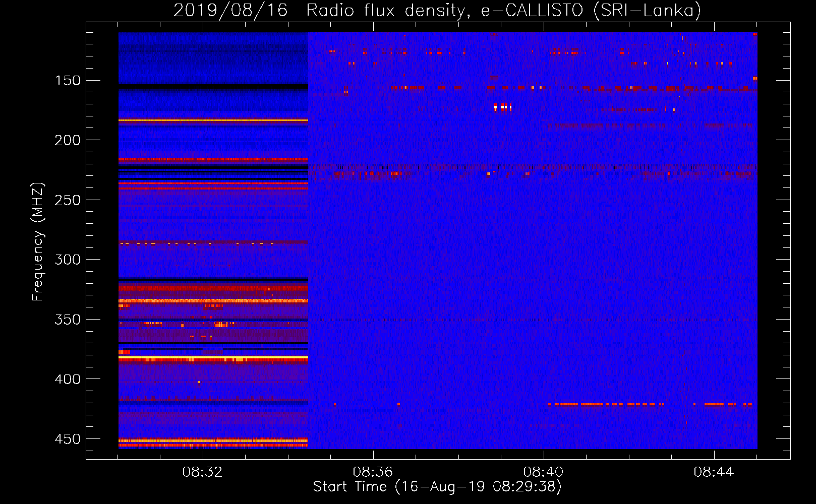Screen dimensions: 816x504
Task: Click the 08:40 time tick label
Action: (x=543, y=472)
